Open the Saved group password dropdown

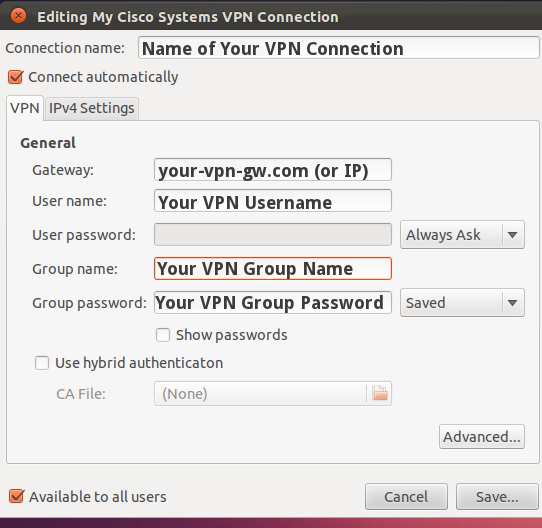[x=462, y=303]
